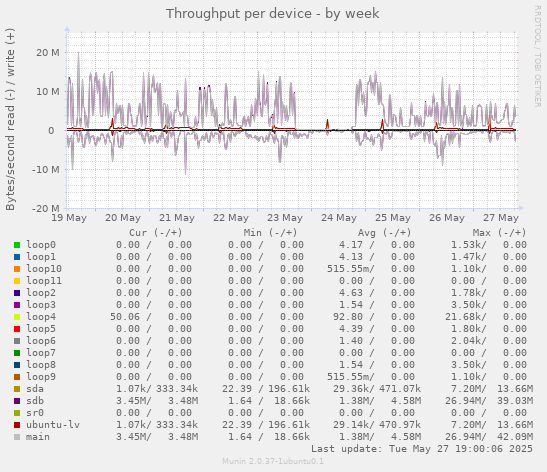Image resolution: width=547 pixels, height=472 pixels.
Task: Click the 22 May x-axis label
Action: [231, 218]
